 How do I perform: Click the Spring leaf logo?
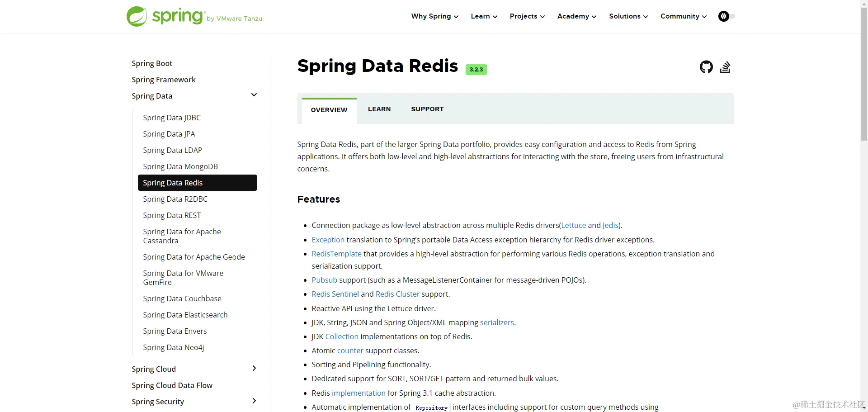click(137, 16)
